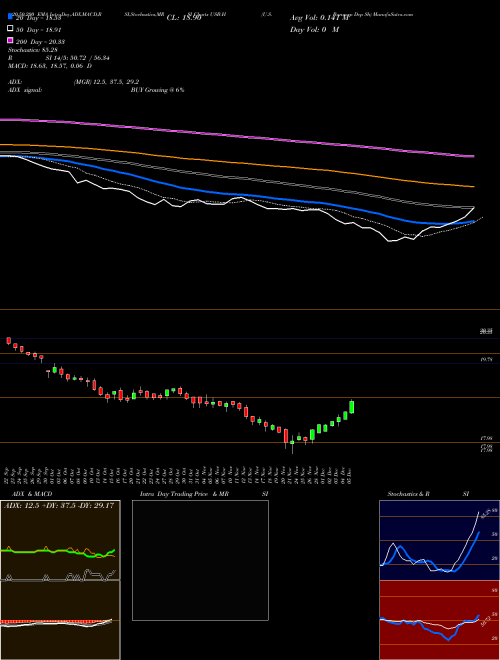This screenshot has width=500, height=660.
Task: Click the last green candlestick on price chart
Action: [351, 407]
